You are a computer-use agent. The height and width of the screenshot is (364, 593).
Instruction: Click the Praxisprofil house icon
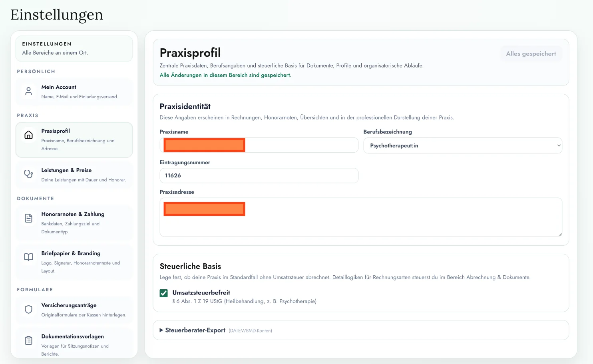28,135
